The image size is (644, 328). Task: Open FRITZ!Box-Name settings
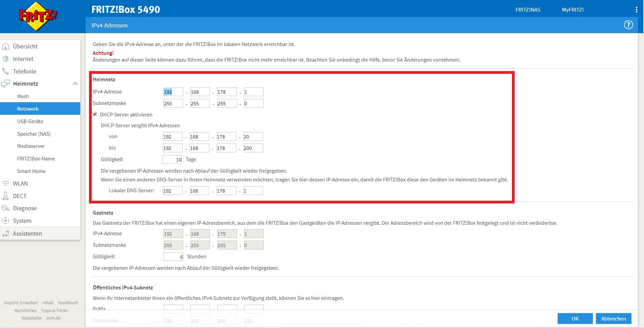[36, 159]
